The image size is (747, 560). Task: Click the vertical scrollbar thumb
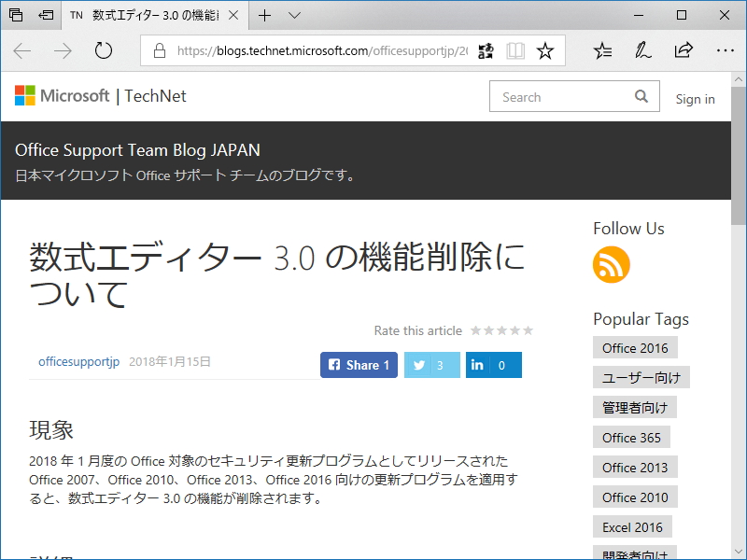739,155
